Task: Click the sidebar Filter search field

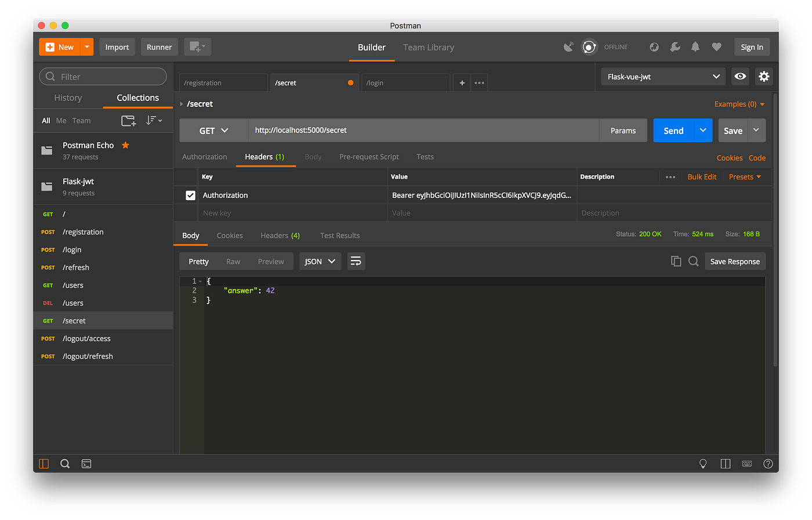Action: [x=103, y=77]
